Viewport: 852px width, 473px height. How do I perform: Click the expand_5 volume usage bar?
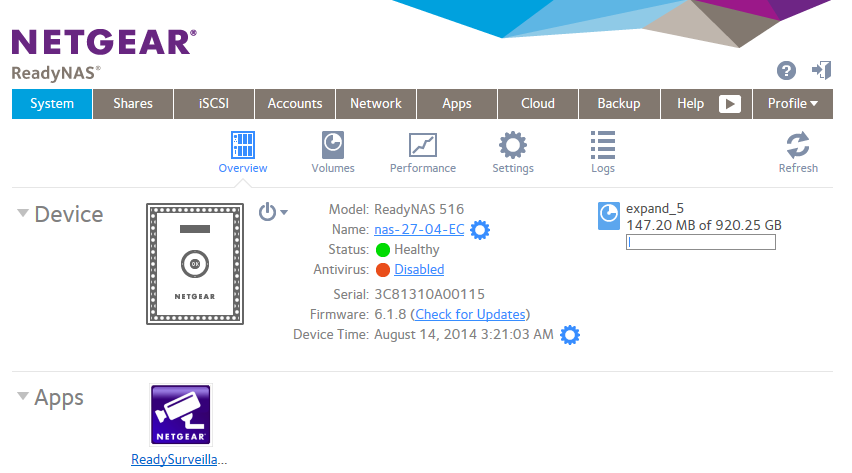[x=700, y=242]
